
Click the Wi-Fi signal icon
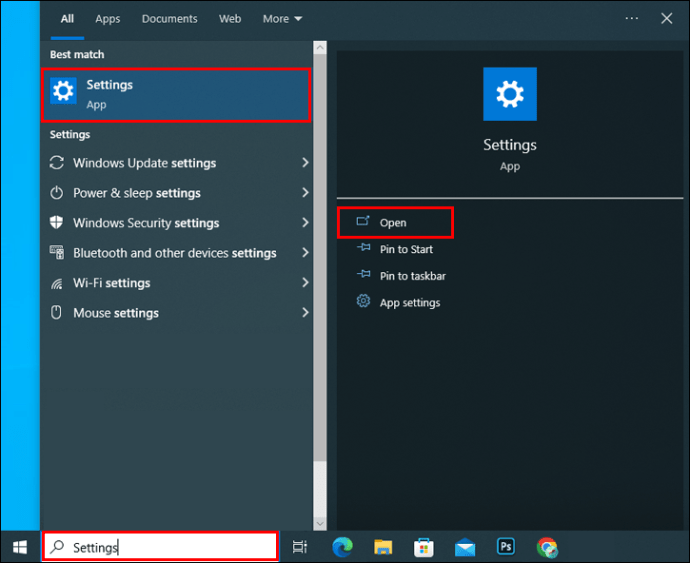(57, 283)
